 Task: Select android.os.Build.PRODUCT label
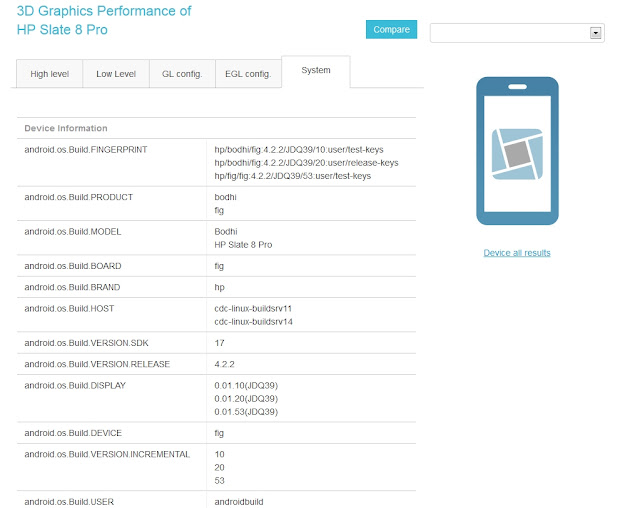click(78, 197)
